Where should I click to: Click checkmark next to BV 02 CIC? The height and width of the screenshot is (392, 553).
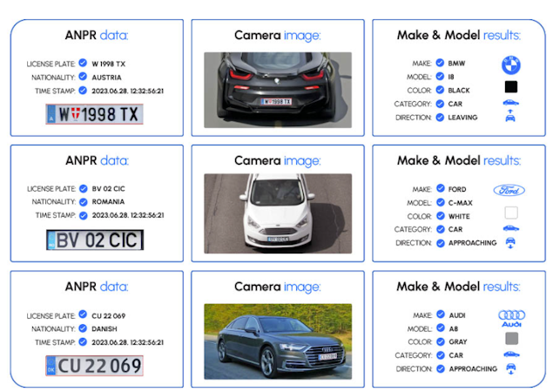click(84, 188)
